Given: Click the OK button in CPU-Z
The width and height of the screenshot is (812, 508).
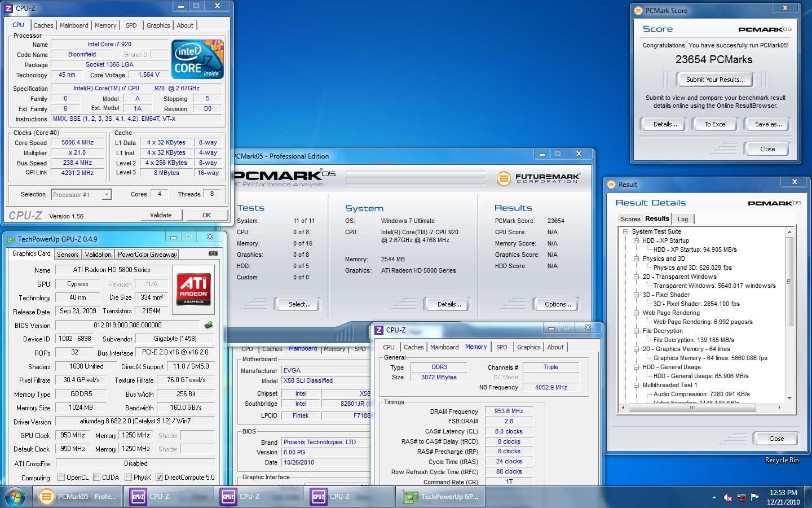Looking at the screenshot, I should (206, 215).
